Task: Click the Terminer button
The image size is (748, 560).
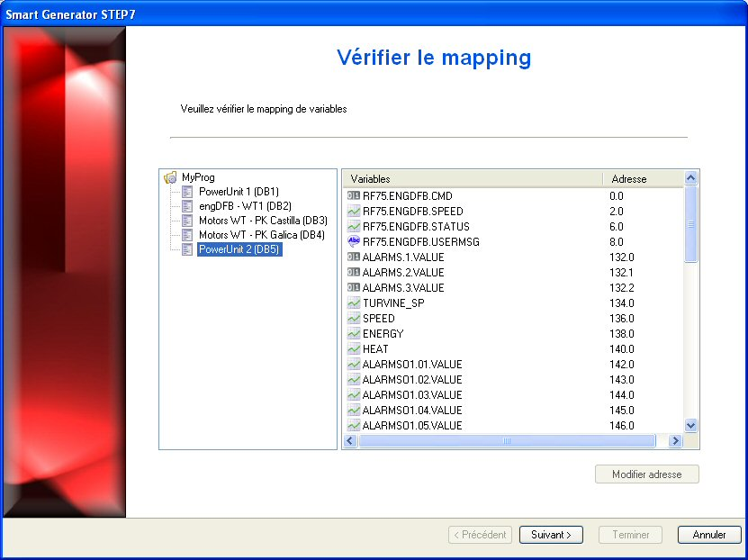Action: (x=631, y=535)
